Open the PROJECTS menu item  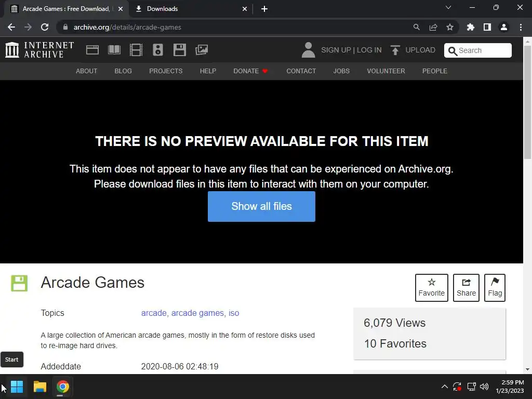pyautogui.click(x=166, y=71)
